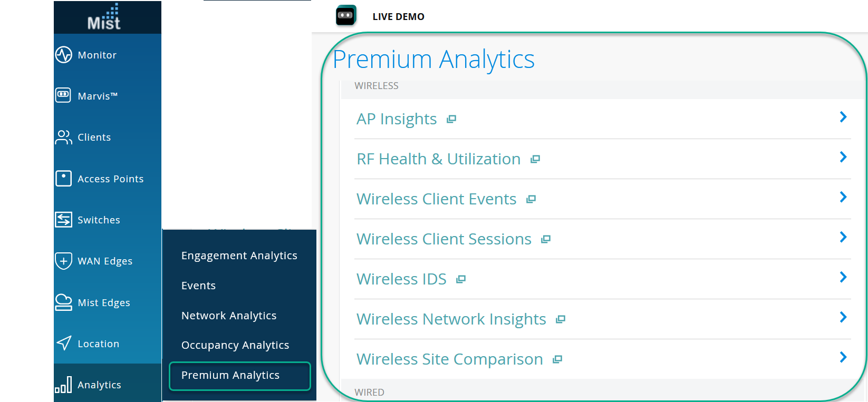Viewport: 868px width, 402px height.
Task: Click the Wireless Client Sessions link
Action: [443, 239]
